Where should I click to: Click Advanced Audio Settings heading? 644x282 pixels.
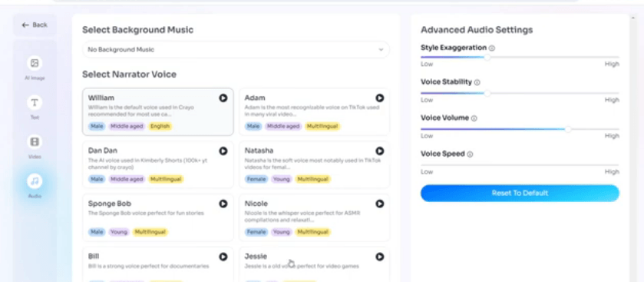click(x=477, y=30)
